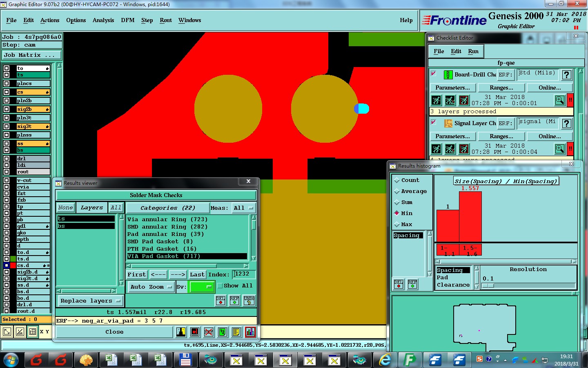Select the Sum radio option
Image resolution: width=588 pixels, height=368 pixels.
(396, 202)
